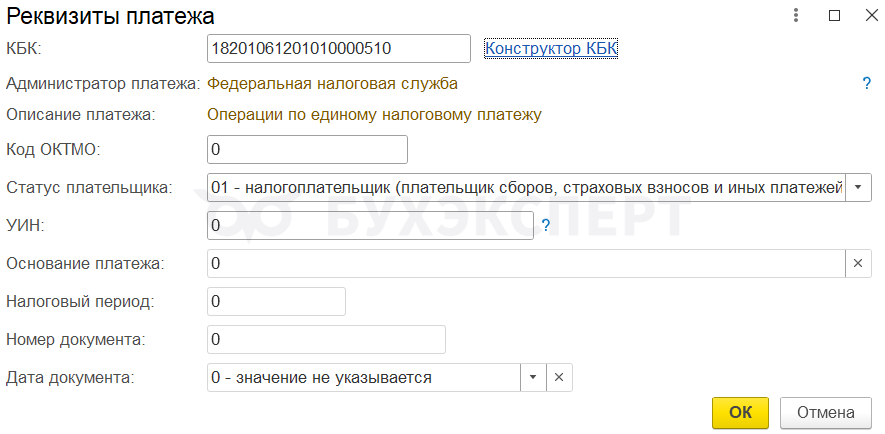Select the Налоговый период field
This screenshot has height=434, width=885.
coord(275,301)
